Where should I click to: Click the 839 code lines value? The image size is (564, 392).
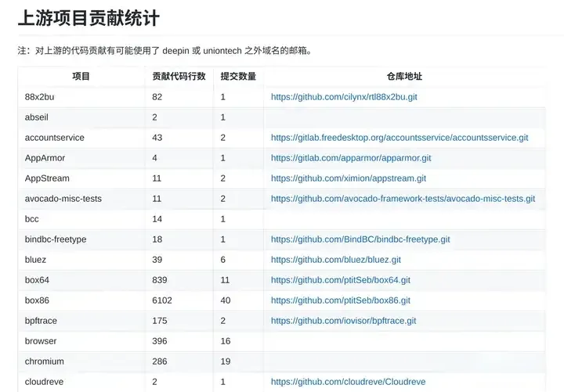pyautogui.click(x=159, y=280)
